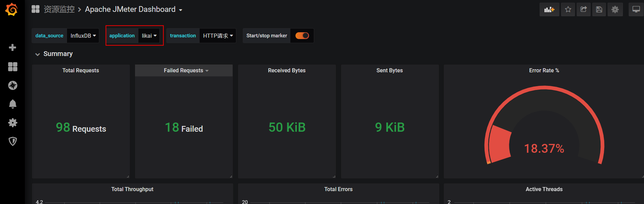Click the Grafana logo icon

12,10
